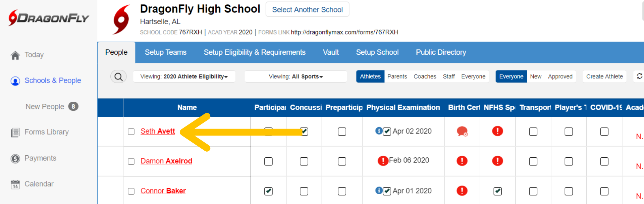The height and width of the screenshot is (204, 644).
Task: Open the Public Directory tab
Action: pyautogui.click(x=441, y=52)
